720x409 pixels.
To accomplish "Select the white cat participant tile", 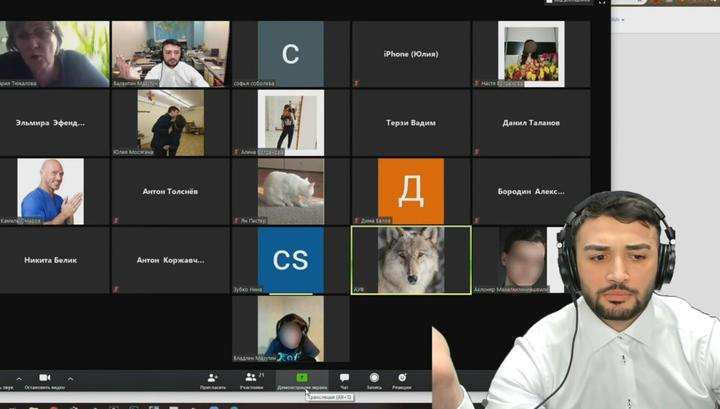I will point(290,190).
